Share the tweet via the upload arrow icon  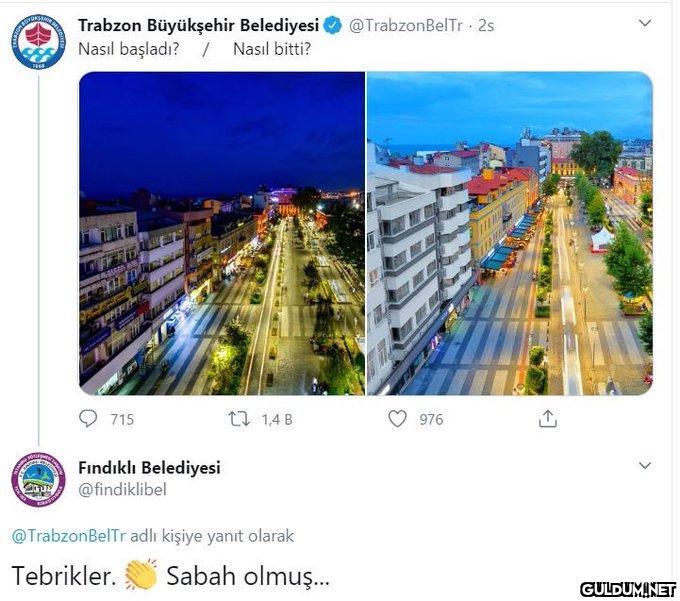[547, 419]
